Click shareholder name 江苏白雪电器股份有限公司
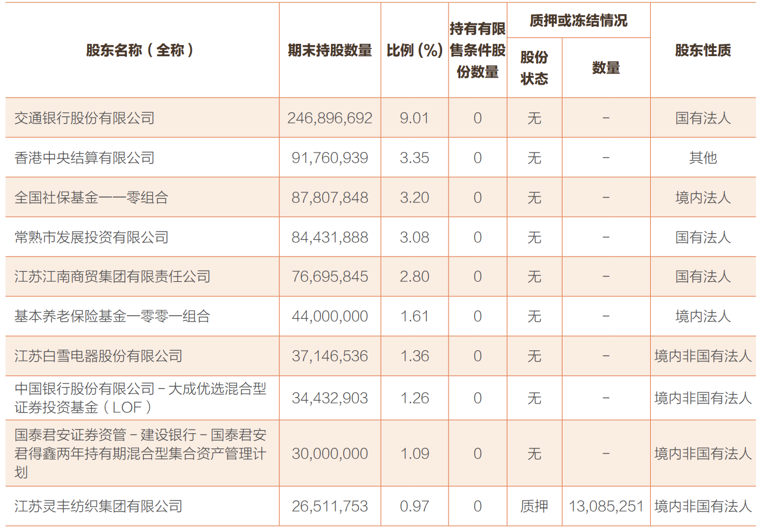This screenshot has height=532, width=766. (x=98, y=355)
